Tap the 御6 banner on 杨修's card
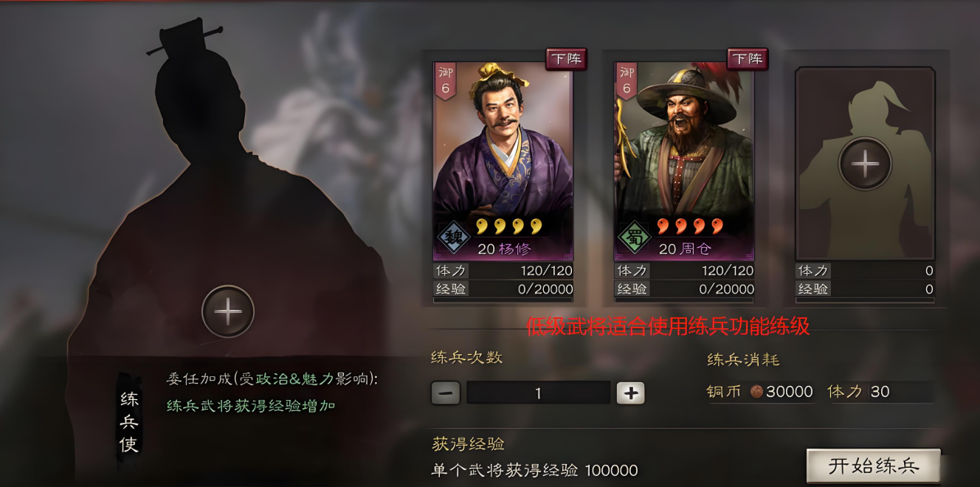 [x=445, y=80]
